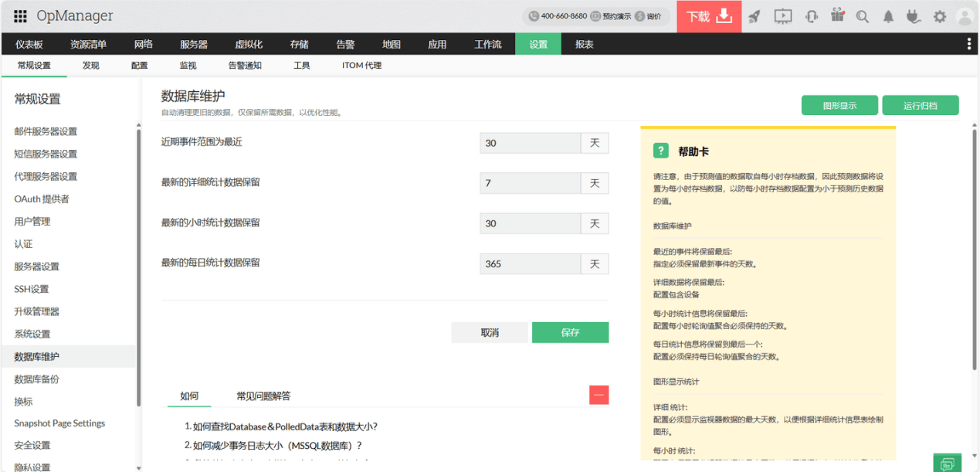The width and height of the screenshot is (980, 472).
Task: Select 数据库备份 in the sidebar
Action: coord(37,379)
